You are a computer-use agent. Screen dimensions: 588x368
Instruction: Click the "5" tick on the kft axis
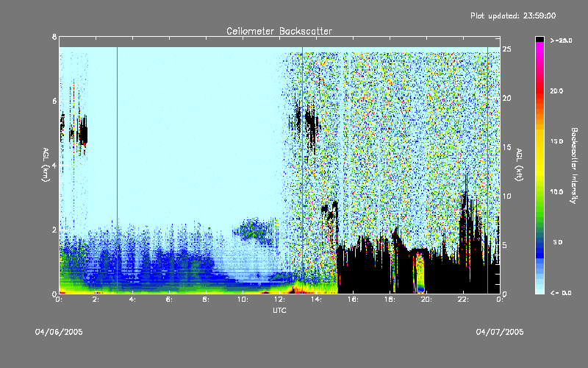click(505, 245)
